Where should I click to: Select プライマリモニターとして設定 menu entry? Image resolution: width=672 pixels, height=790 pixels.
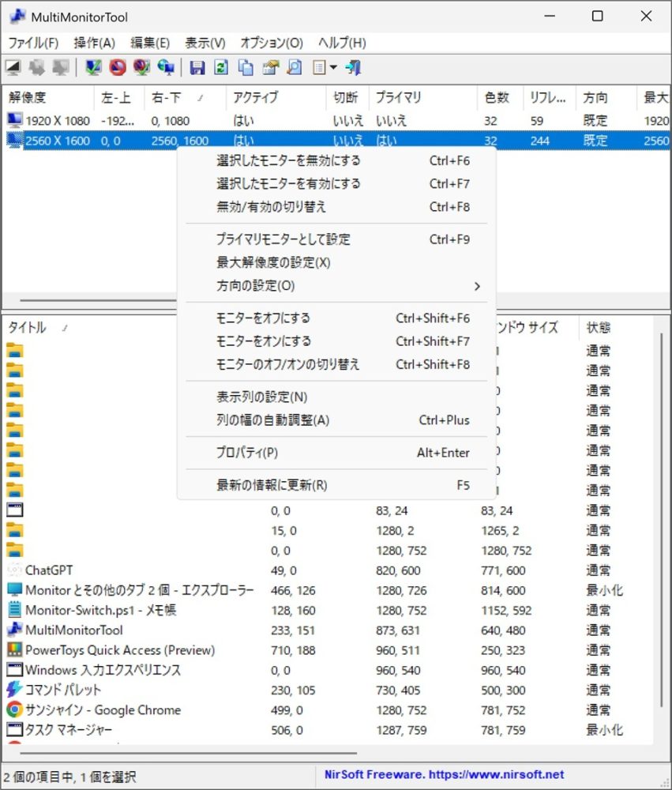coord(336,239)
